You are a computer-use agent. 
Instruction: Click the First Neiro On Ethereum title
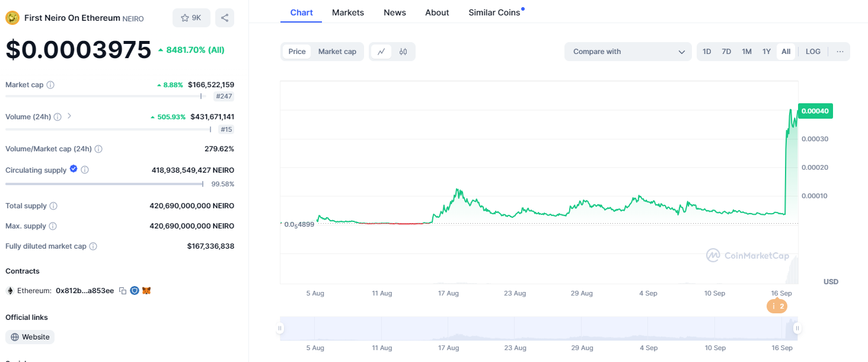(72, 18)
